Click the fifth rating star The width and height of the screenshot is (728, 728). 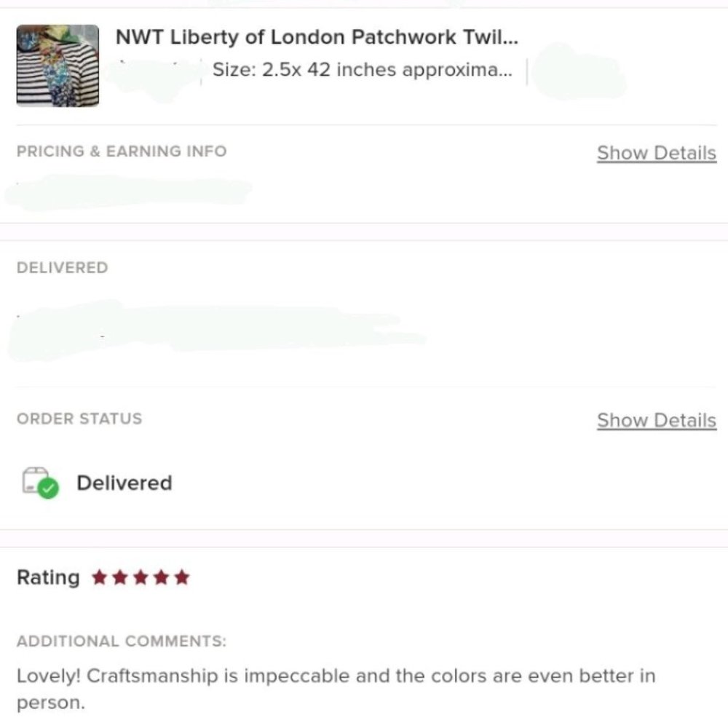point(182,578)
